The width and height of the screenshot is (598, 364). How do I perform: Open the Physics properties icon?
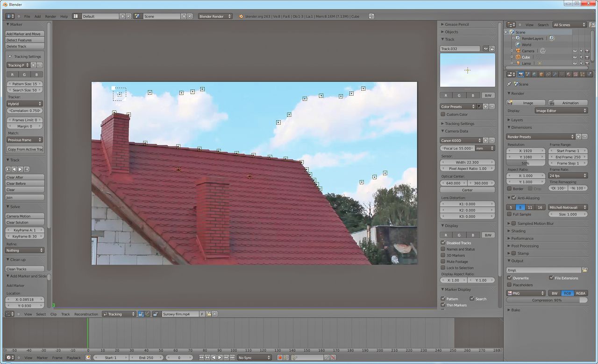coord(589,74)
